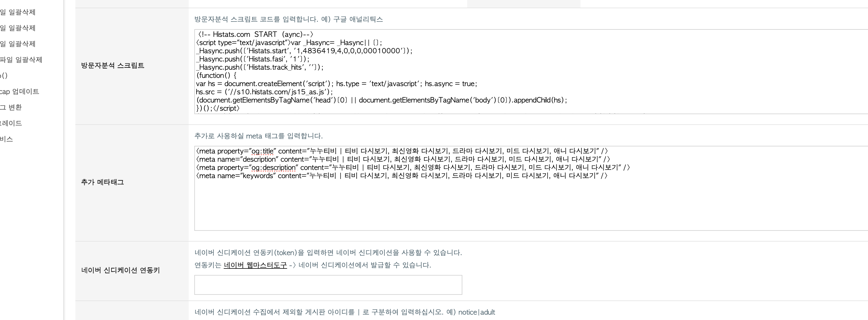Click the Histats.com START comment line
868x320 pixels.
click(255, 34)
